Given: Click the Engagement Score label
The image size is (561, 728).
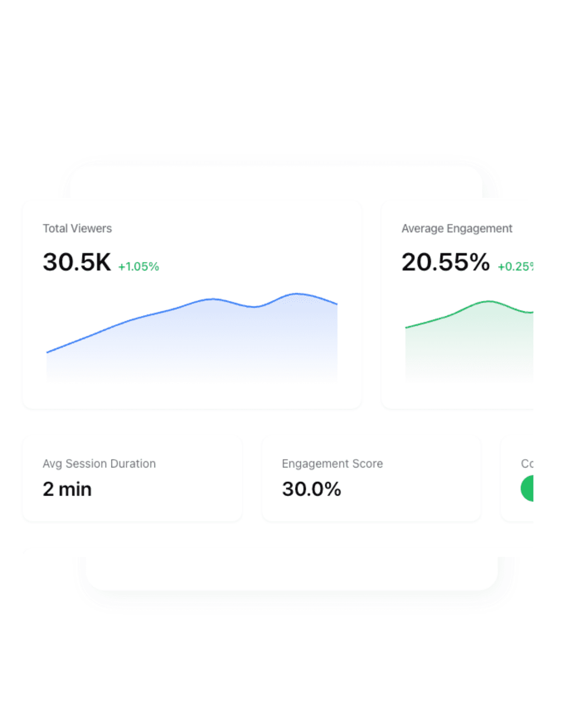Looking at the screenshot, I should (332, 464).
